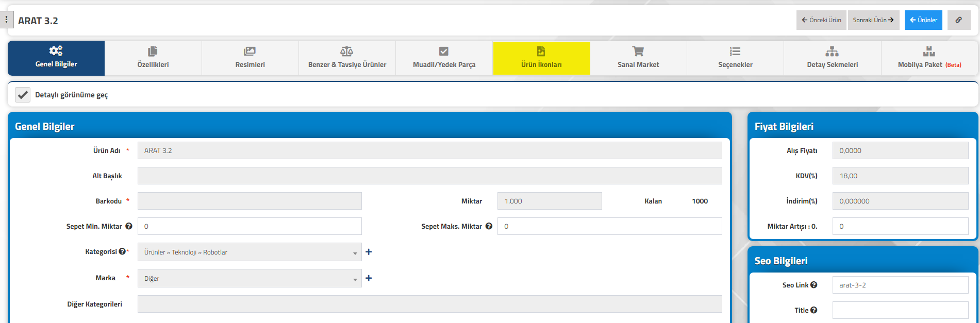Open Benzer & Tavsiye Ürünler tab

(347, 58)
